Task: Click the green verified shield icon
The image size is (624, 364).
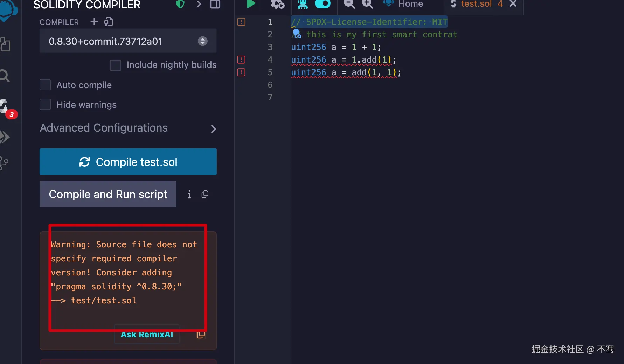Action: [180, 4]
